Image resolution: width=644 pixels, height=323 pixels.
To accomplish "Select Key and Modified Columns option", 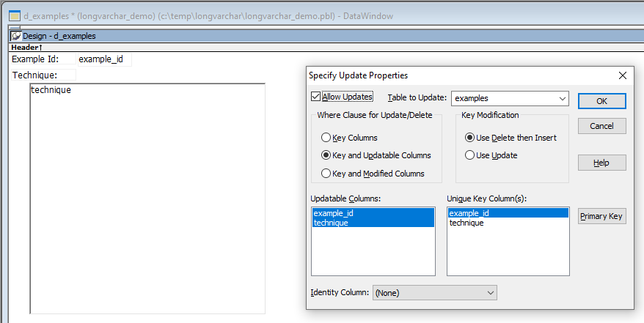I will point(326,174).
